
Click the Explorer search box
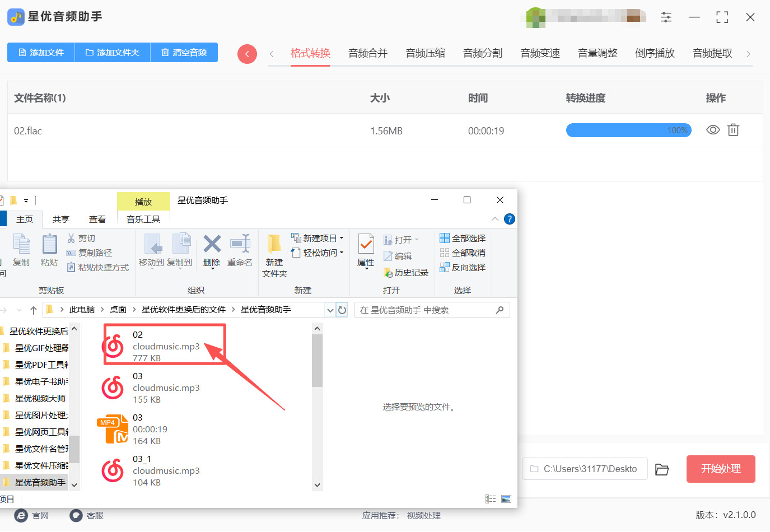(432, 310)
